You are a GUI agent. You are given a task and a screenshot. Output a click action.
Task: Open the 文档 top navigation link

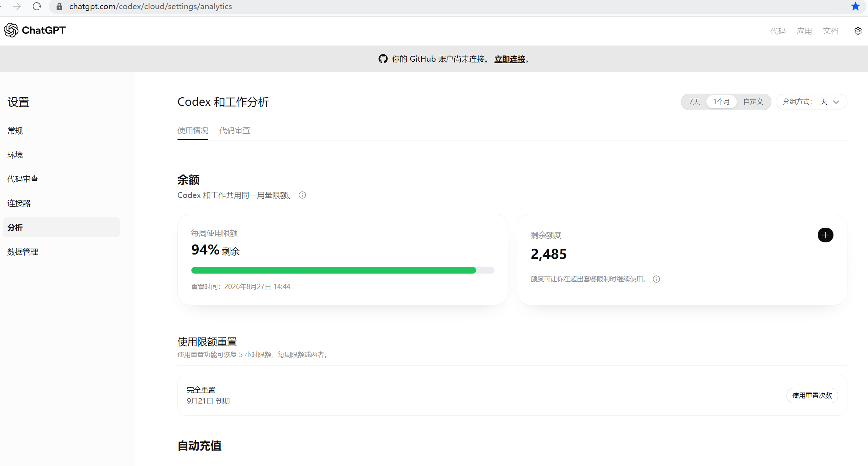[x=831, y=31]
